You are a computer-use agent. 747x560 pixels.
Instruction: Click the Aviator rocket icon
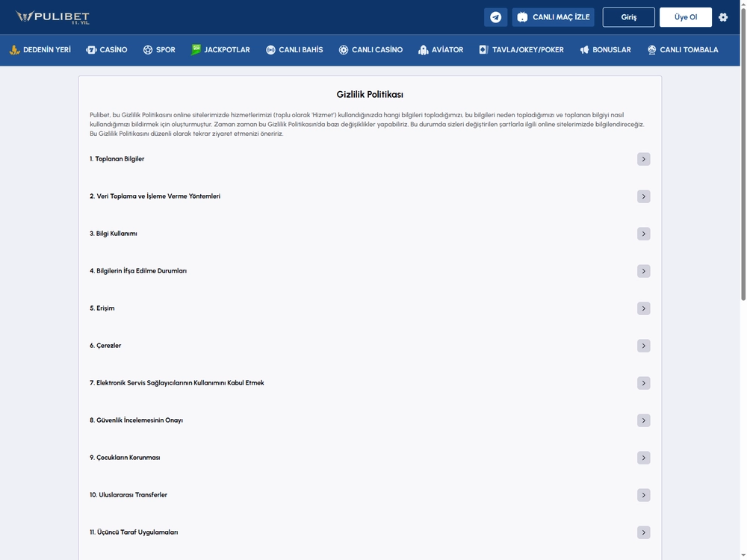click(423, 49)
